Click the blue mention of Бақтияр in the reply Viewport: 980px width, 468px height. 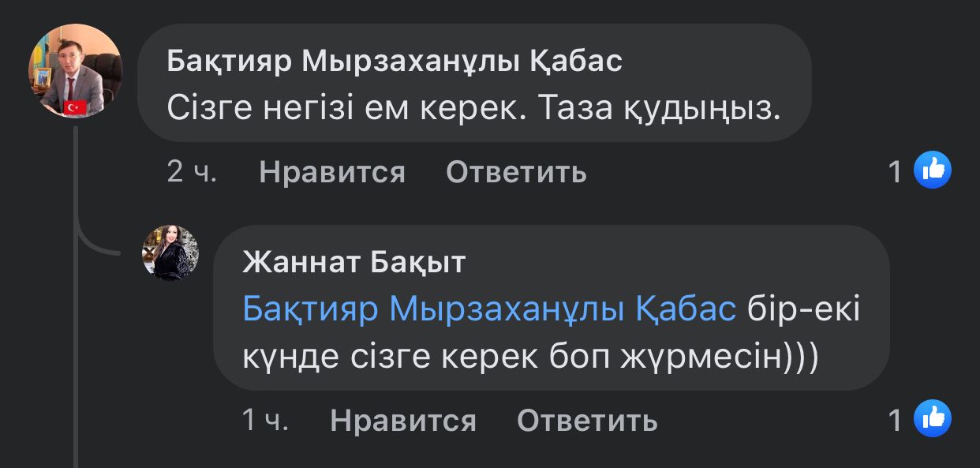click(488, 309)
